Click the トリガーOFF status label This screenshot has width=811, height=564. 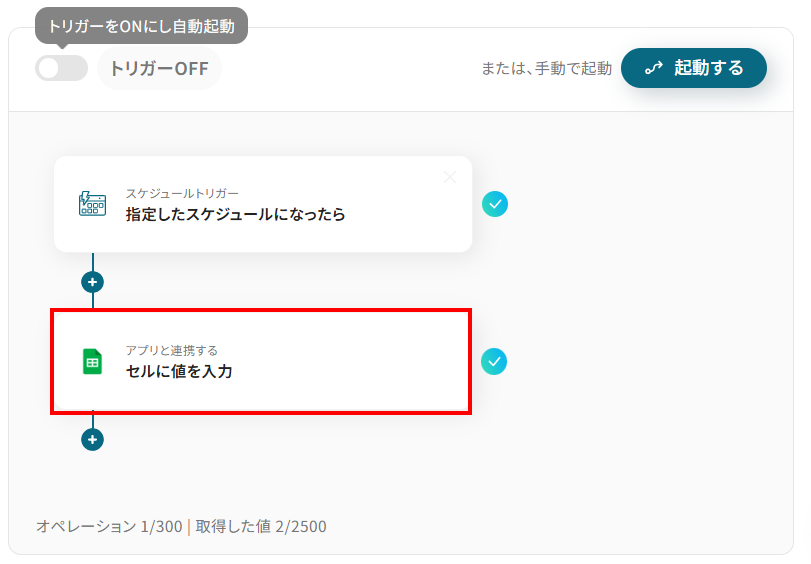click(159, 69)
